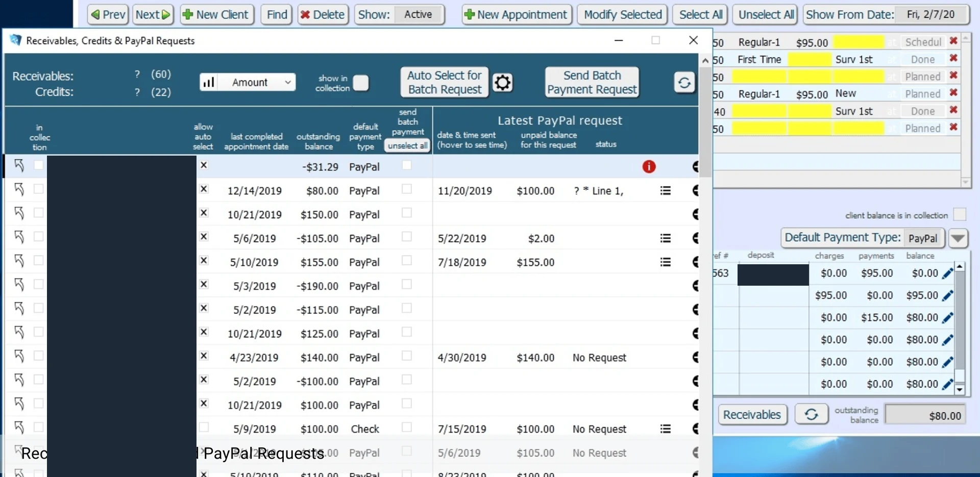The image size is (980, 477).
Task: Click the bar chart icon beside Amount
Action: click(x=209, y=82)
